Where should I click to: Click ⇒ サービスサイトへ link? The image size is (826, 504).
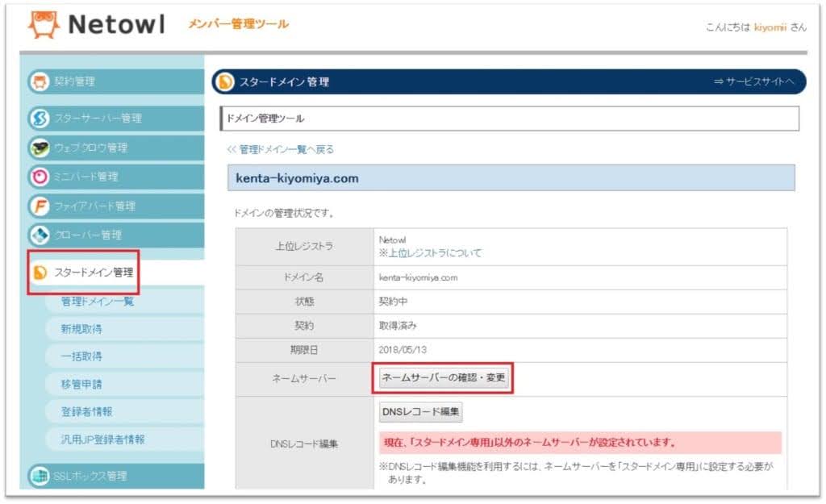[x=754, y=81]
